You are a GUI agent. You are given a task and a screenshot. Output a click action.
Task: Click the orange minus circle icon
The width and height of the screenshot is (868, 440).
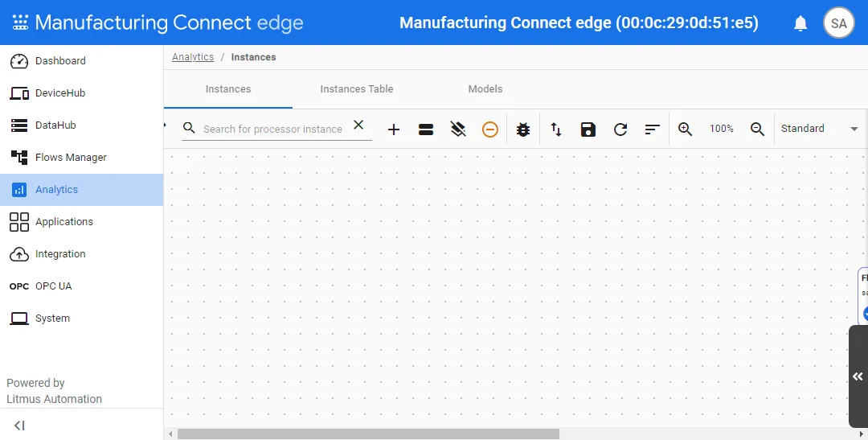[490, 130]
